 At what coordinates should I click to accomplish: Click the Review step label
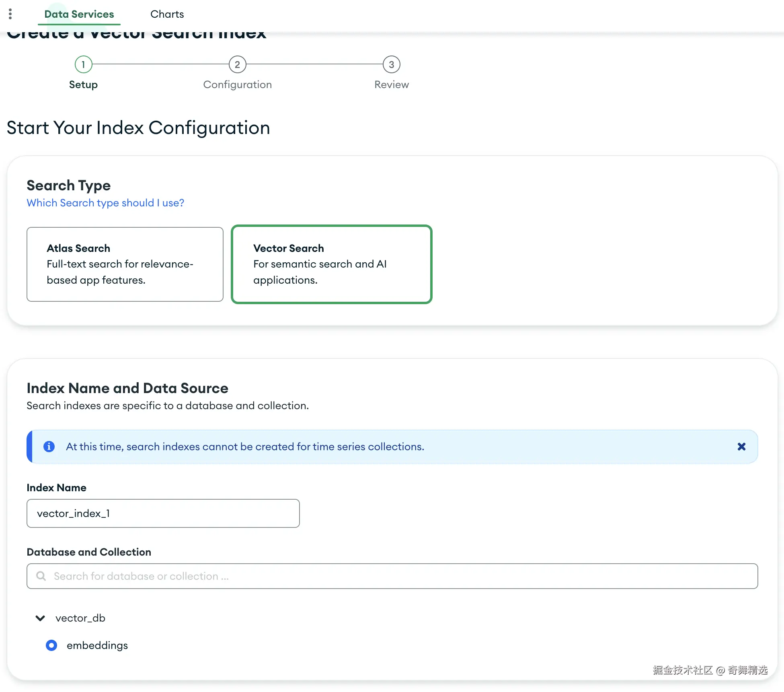point(391,84)
